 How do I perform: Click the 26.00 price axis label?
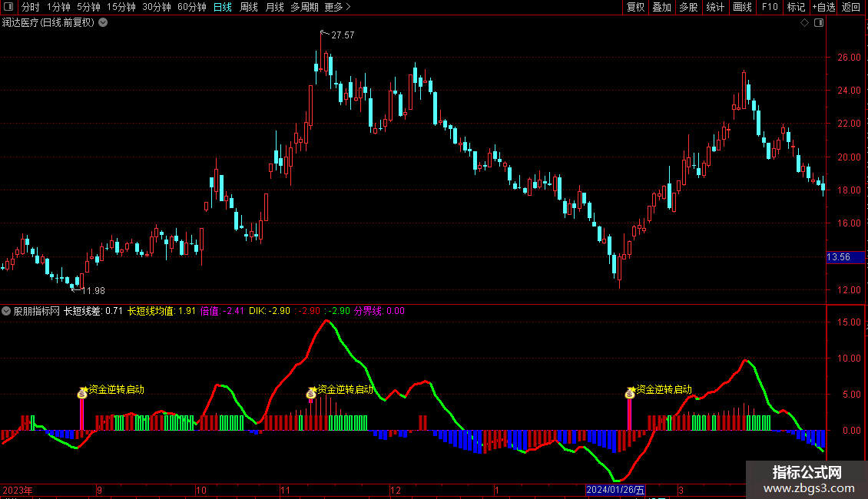[849, 57]
